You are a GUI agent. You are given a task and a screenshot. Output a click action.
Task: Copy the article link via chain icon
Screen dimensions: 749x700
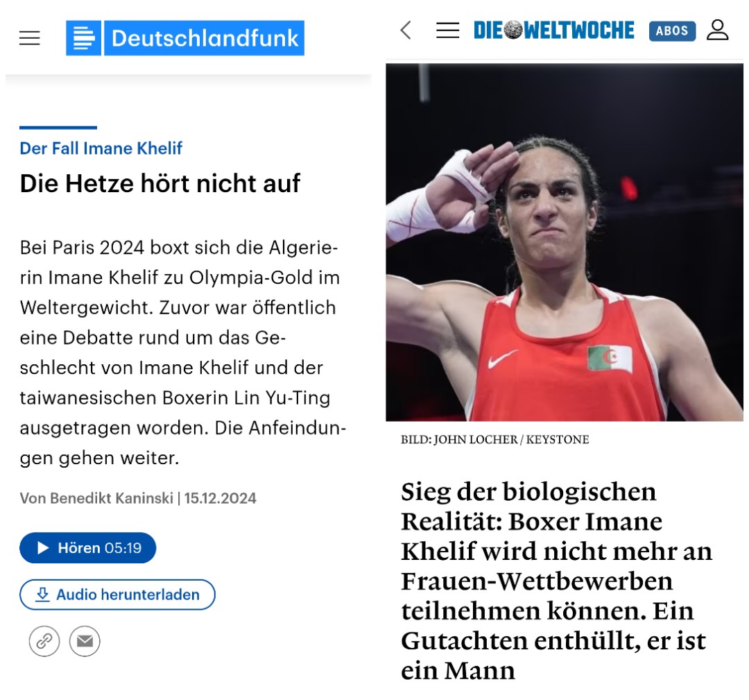44,641
